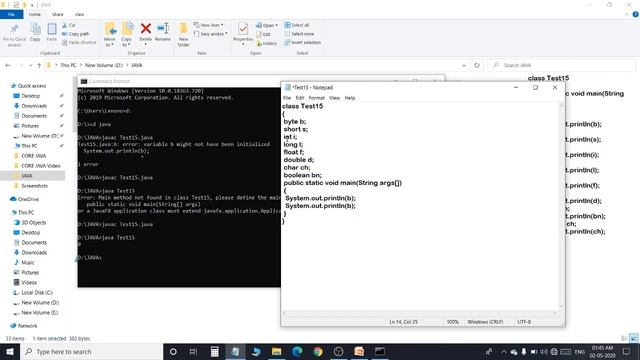The image size is (640, 360).
Task: Select Quick access in navigation pane
Action: (x=29, y=86)
